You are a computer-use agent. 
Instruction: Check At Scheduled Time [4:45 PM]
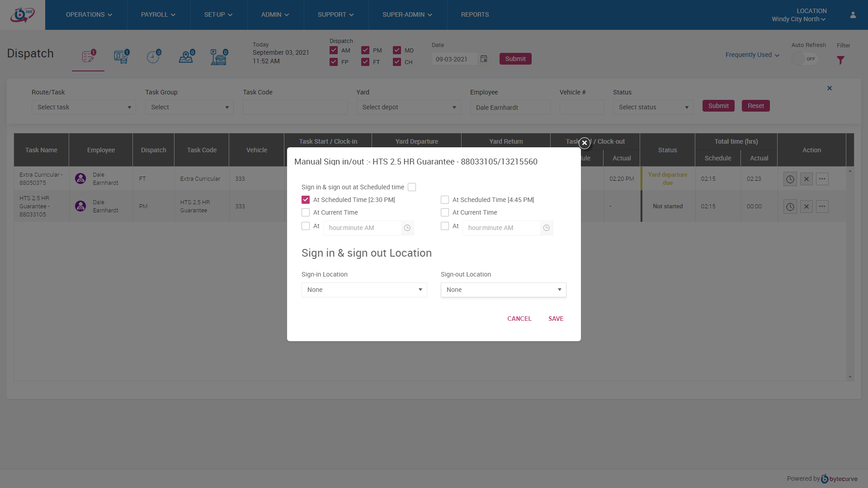point(445,200)
